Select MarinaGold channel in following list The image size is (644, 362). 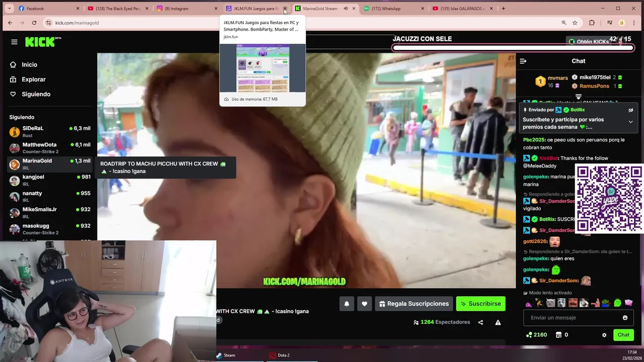click(50, 164)
